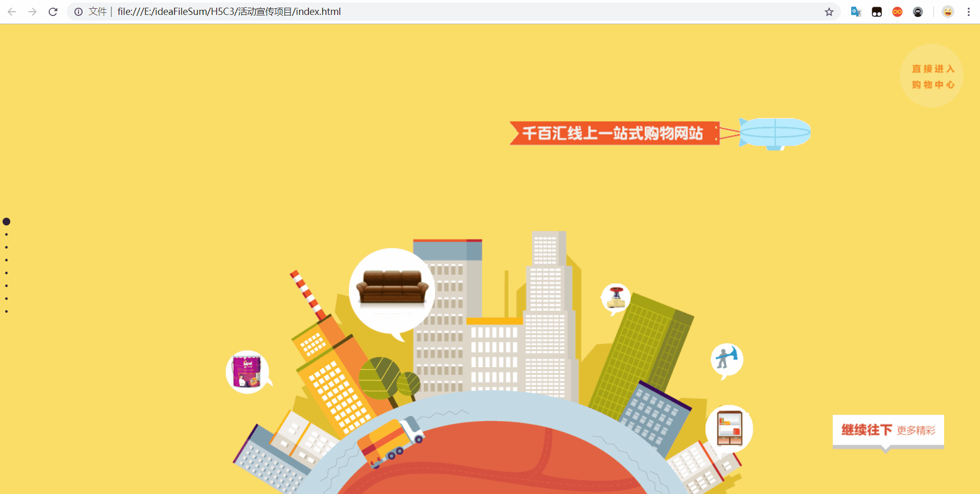Reload the current page

pos(53,12)
